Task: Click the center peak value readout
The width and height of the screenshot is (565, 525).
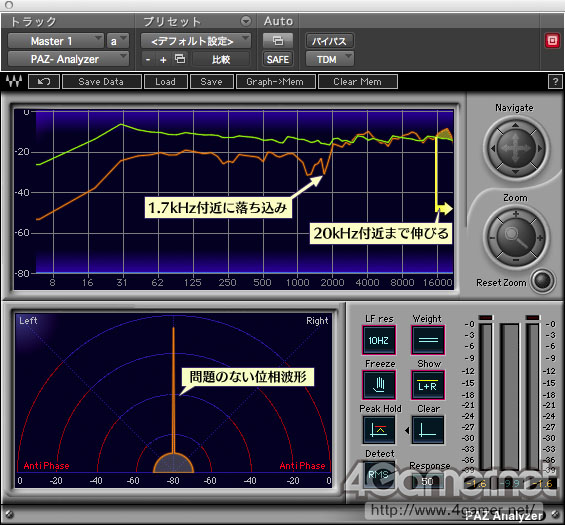Action: [511, 484]
